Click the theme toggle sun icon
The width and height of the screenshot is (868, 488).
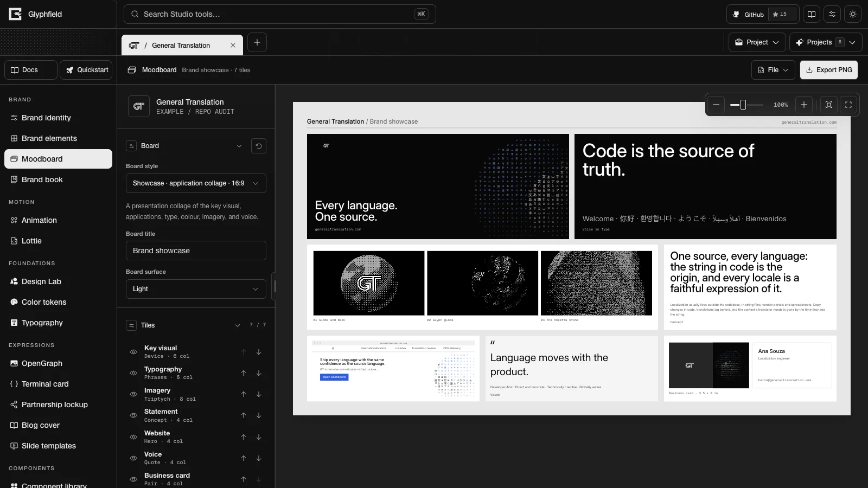pyautogui.click(x=853, y=14)
